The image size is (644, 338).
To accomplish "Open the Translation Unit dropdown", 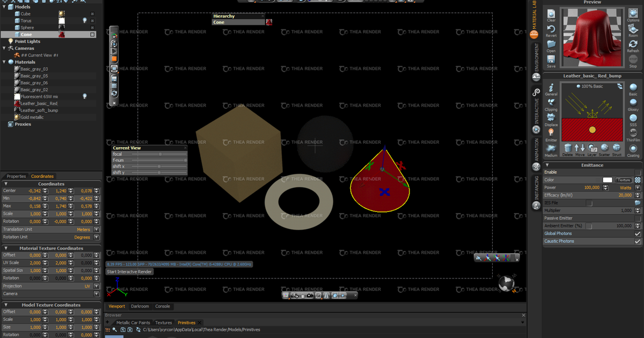I will 97,230.
